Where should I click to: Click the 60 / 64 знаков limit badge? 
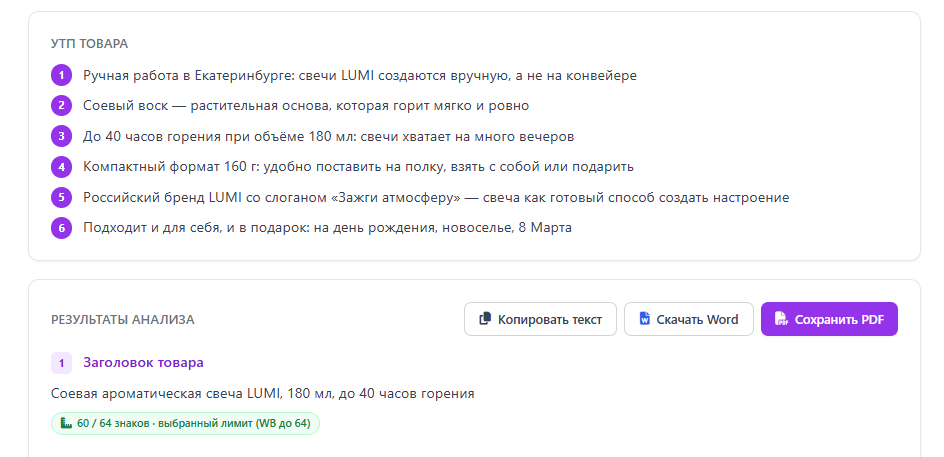[185, 423]
